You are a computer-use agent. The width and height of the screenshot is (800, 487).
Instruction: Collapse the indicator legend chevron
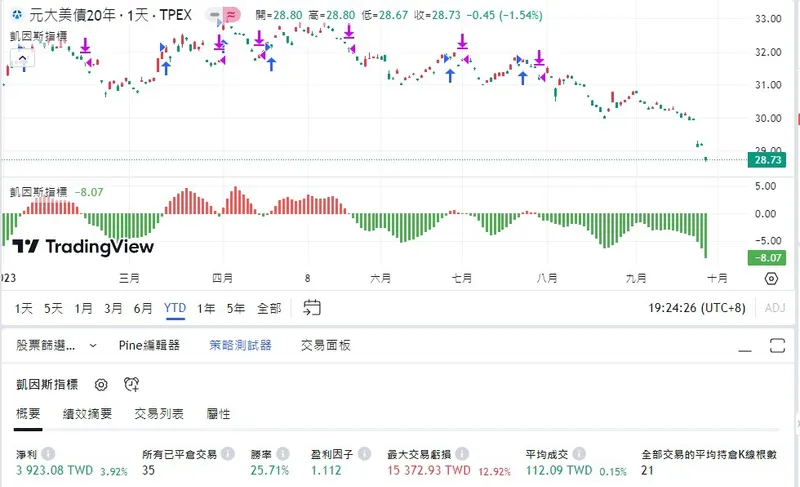click(22, 59)
